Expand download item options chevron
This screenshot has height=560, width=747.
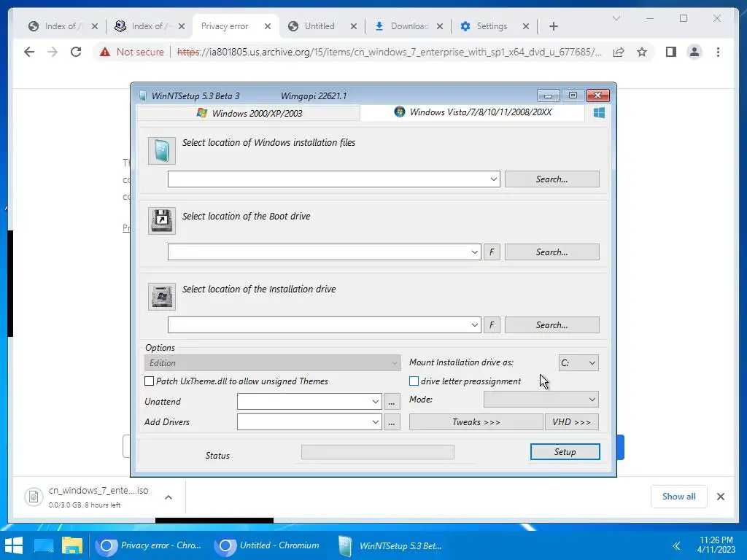tap(169, 497)
